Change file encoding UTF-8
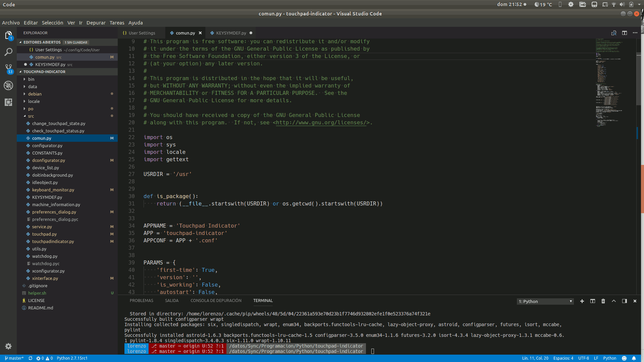Image resolution: width=644 pixels, height=362 pixels. [x=584, y=358]
